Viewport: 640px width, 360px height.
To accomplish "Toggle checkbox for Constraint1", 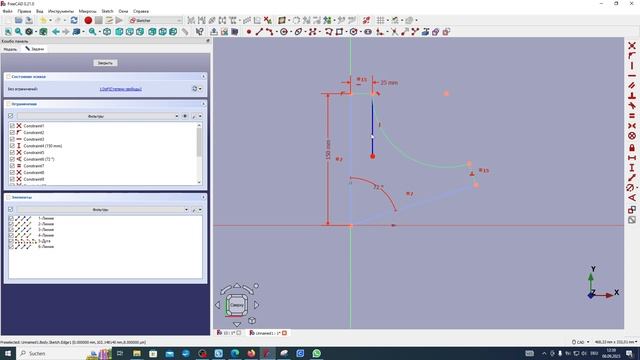I will [x=12, y=126].
